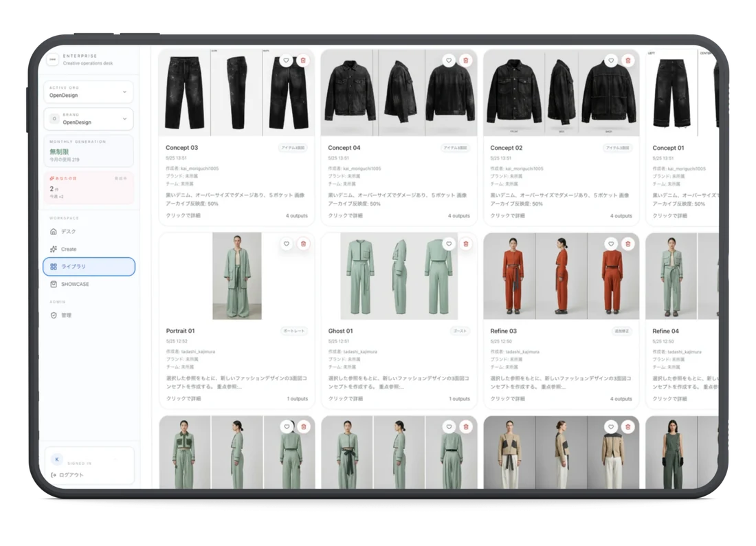
Task: Favorite the beige jacket card below Refine 03
Action: pyautogui.click(x=611, y=426)
